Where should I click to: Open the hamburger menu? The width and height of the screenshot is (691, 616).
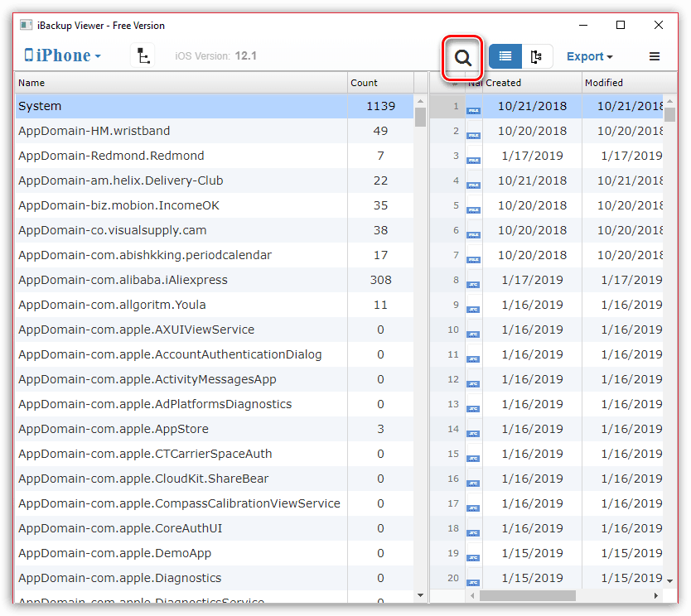(655, 56)
